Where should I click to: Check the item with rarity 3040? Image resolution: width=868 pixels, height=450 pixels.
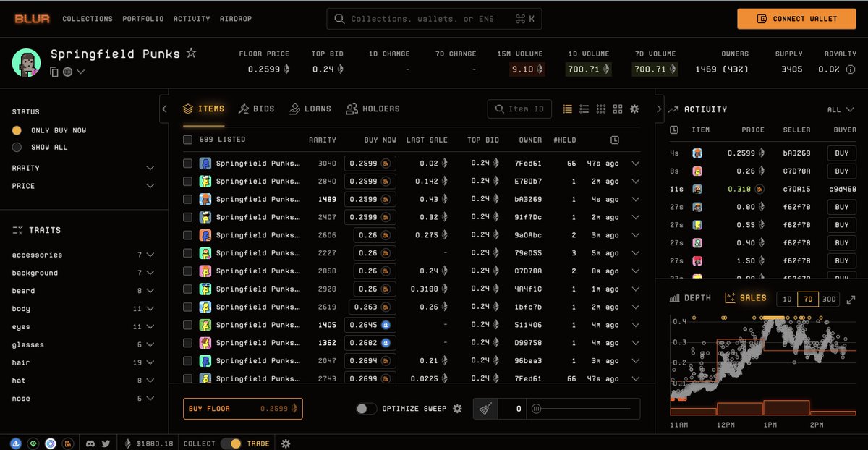[x=188, y=164]
